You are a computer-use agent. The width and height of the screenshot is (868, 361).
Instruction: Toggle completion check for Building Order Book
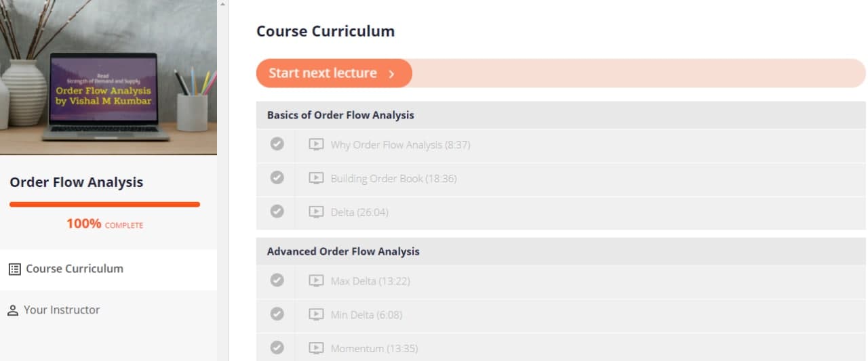point(277,177)
